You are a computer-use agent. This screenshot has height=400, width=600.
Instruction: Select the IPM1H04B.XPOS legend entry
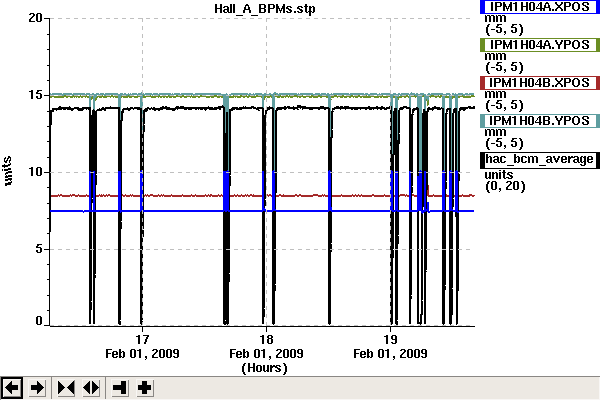point(540,83)
